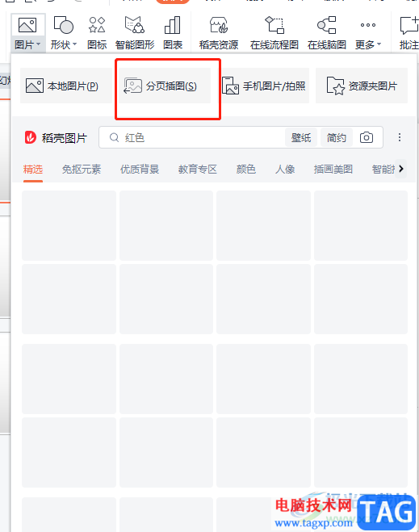Launch 在线脑图 online mind map tool
Viewport: 419px width, 532px height.
[x=327, y=33]
